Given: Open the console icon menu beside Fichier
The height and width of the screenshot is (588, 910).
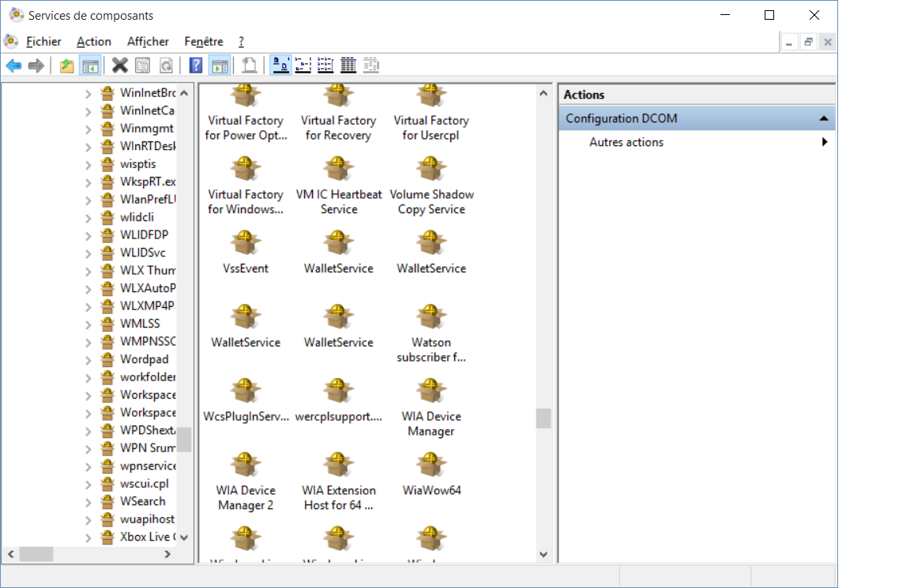Looking at the screenshot, I should (x=11, y=41).
